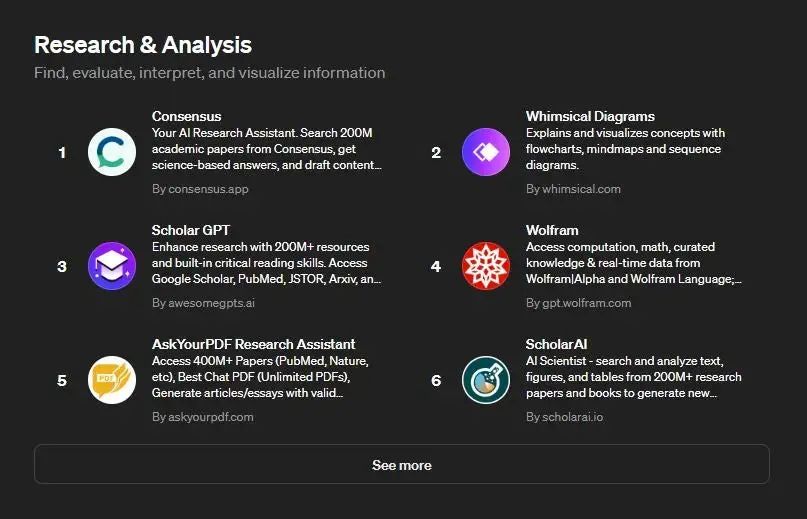Click the Consensus logo icon

112,152
